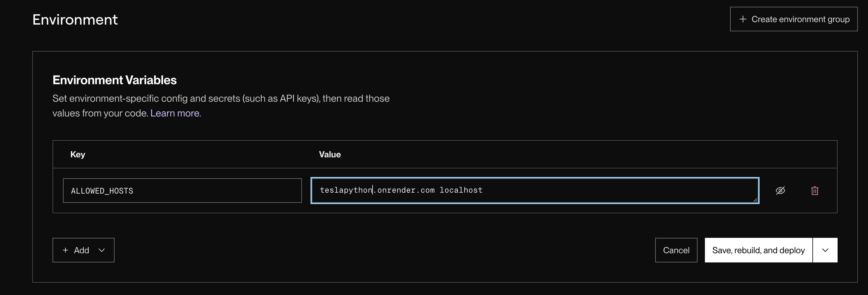Click the description text about API keys
The image size is (868, 295).
(221, 106)
